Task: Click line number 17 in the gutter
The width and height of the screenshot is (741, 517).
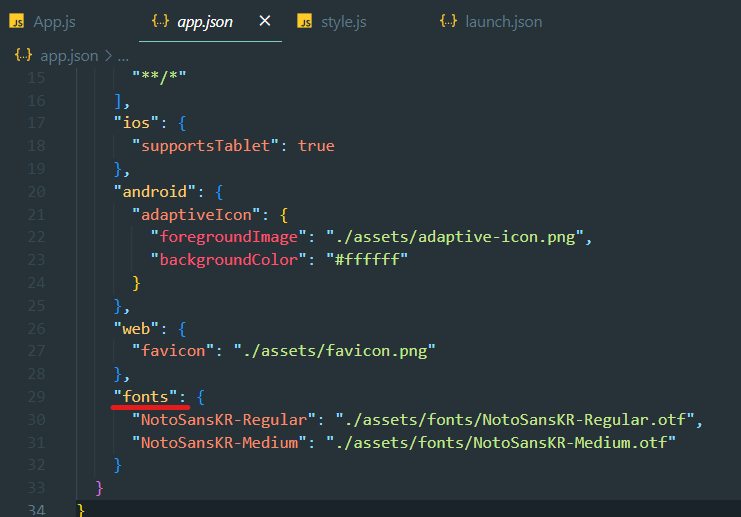Action: 36,123
